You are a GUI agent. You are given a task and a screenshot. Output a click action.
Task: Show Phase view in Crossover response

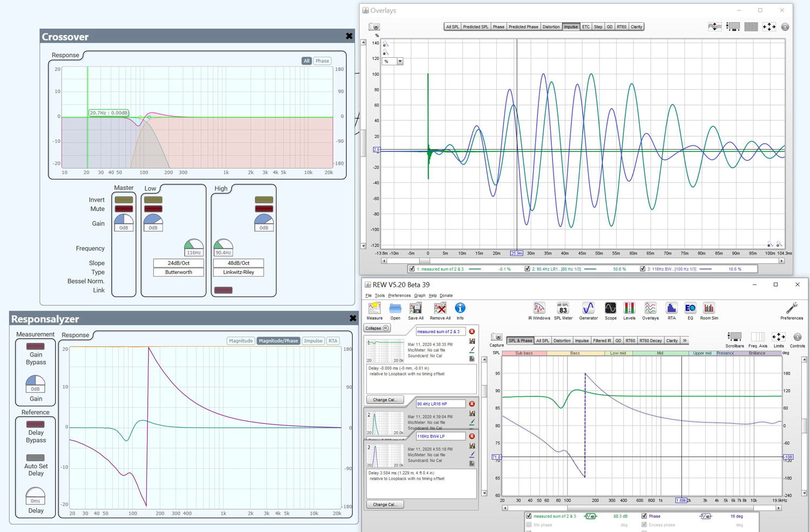[x=322, y=61]
